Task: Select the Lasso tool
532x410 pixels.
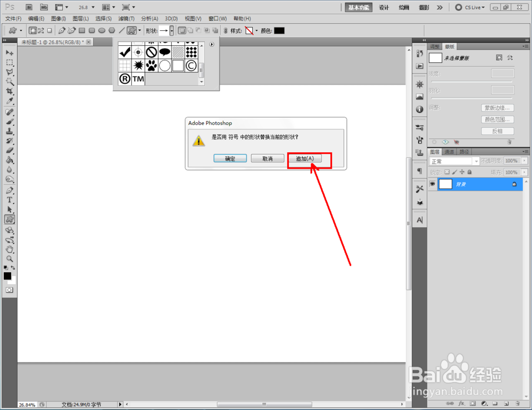Action: pyautogui.click(x=10, y=72)
